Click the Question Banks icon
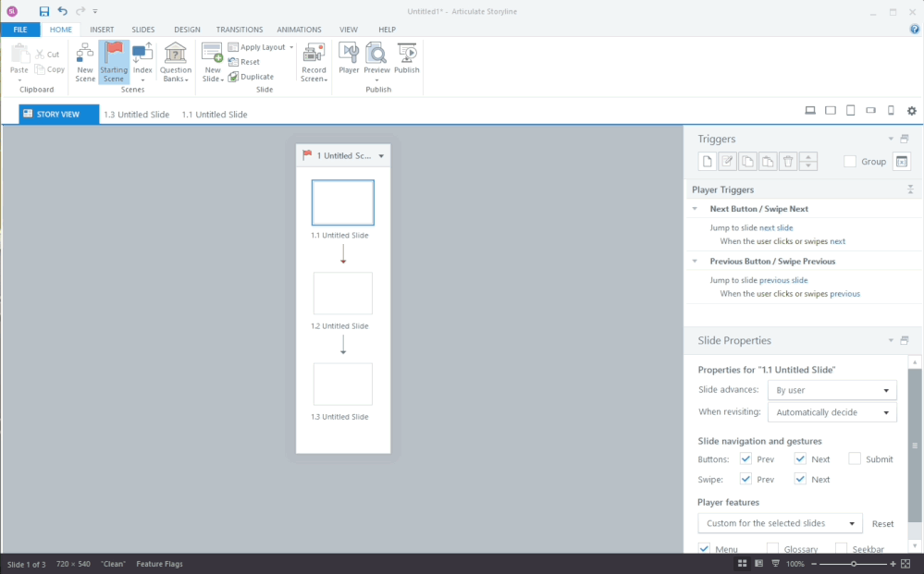The image size is (924, 574). pyautogui.click(x=175, y=62)
